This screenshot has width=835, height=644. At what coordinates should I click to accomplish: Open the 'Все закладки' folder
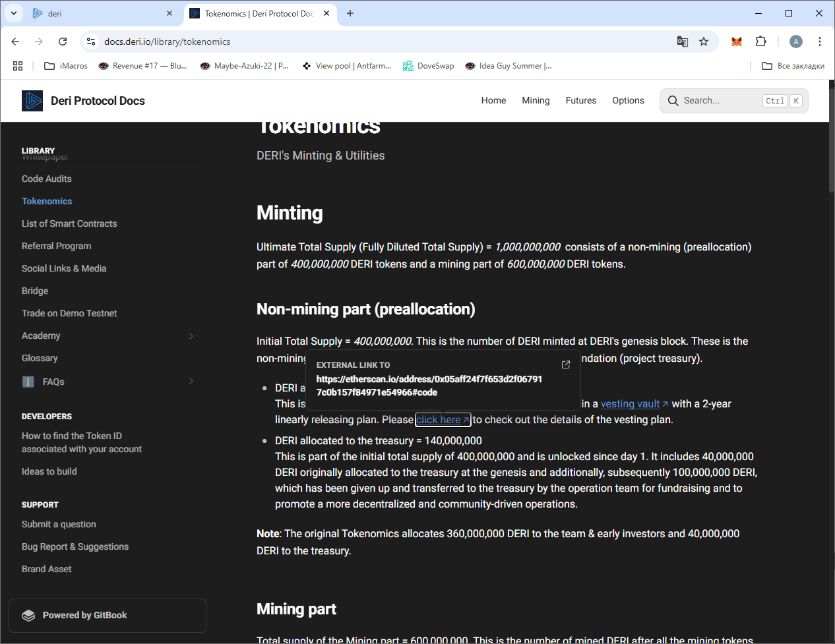[x=793, y=66]
